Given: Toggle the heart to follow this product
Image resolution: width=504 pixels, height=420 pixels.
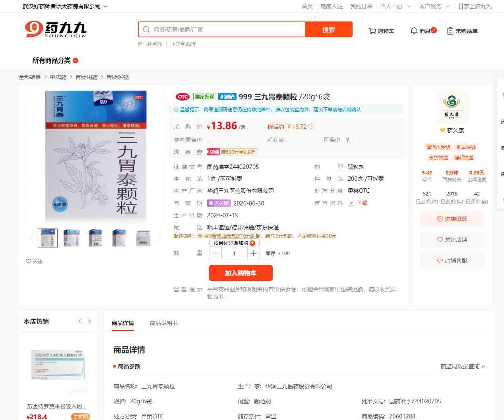Looking at the screenshot, I should 29,261.
